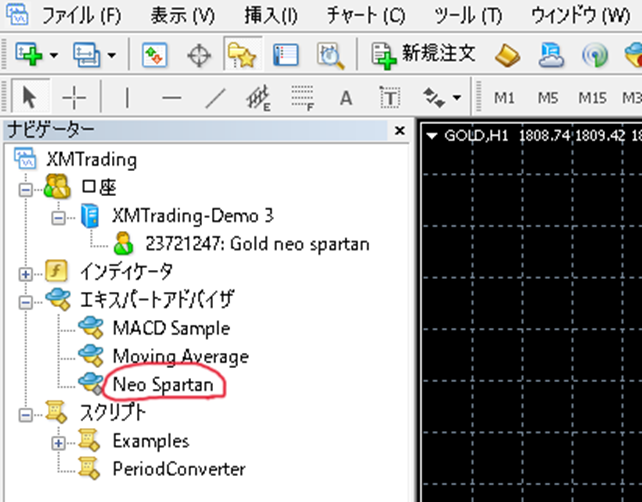Image resolution: width=642 pixels, height=502 pixels.
Task: Switch chart to M1 timeframe
Action: pyautogui.click(x=504, y=98)
